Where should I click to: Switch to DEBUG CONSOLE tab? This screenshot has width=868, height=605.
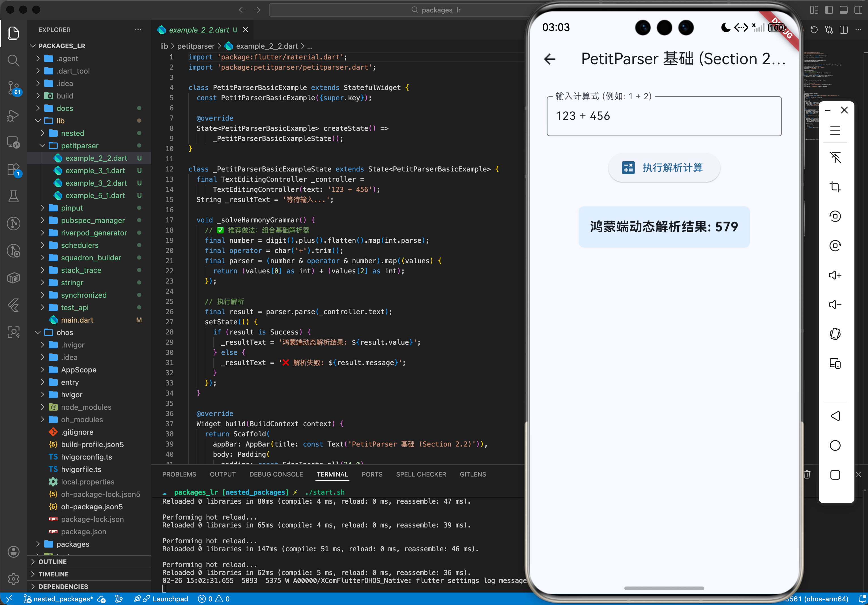276,474
